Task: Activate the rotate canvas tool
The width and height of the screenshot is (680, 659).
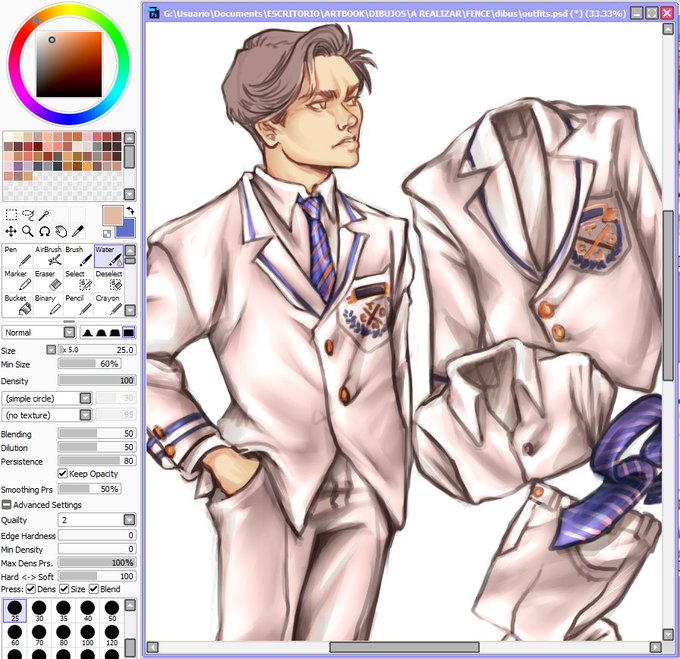Action: (x=44, y=231)
